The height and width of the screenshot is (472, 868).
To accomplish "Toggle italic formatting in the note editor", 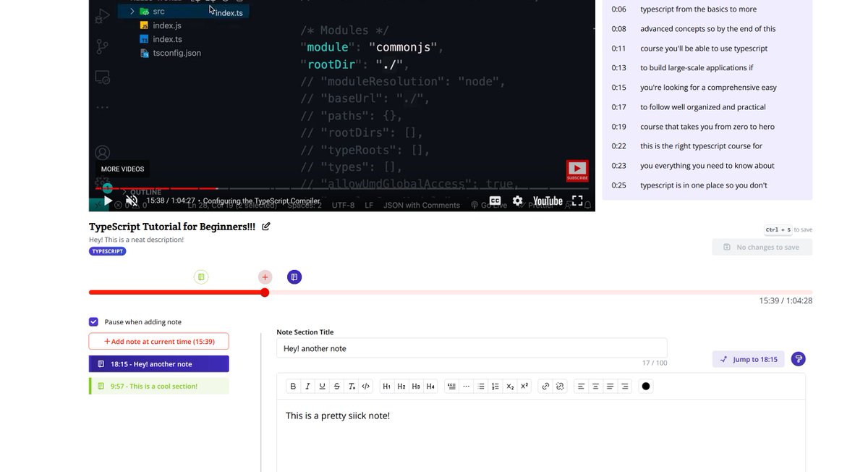I will click(307, 387).
